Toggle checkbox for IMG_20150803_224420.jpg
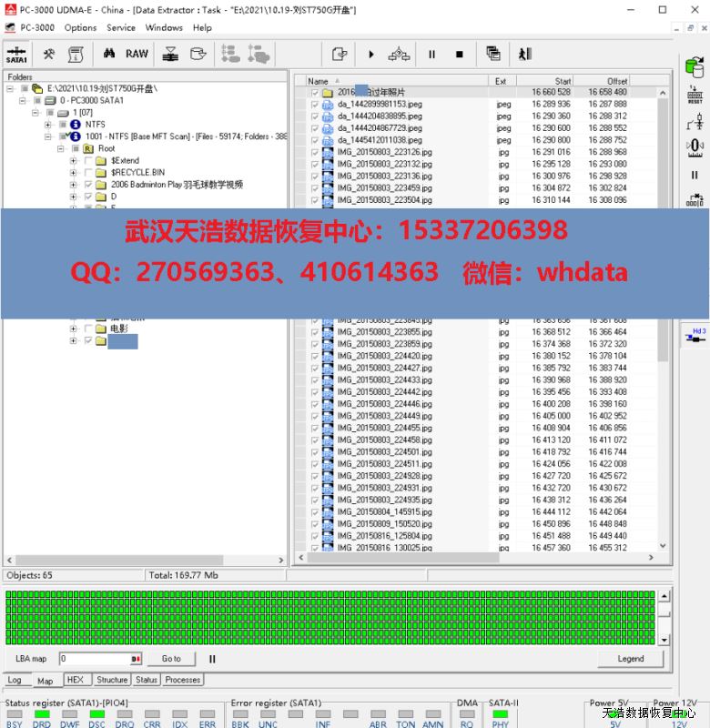This screenshot has height=728, width=710. click(315, 356)
